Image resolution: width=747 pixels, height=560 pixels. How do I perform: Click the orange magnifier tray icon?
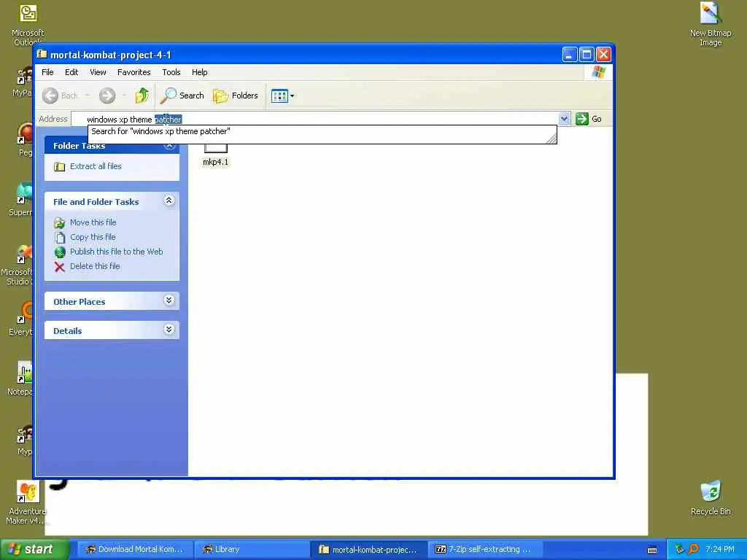pyautogui.click(x=693, y=550)
